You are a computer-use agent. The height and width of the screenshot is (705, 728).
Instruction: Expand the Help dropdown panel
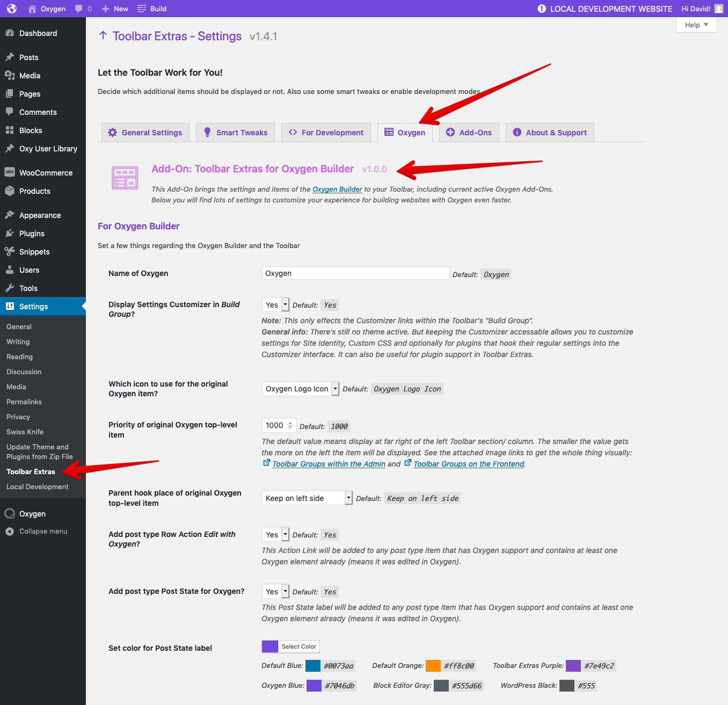(x=696, y=25)
